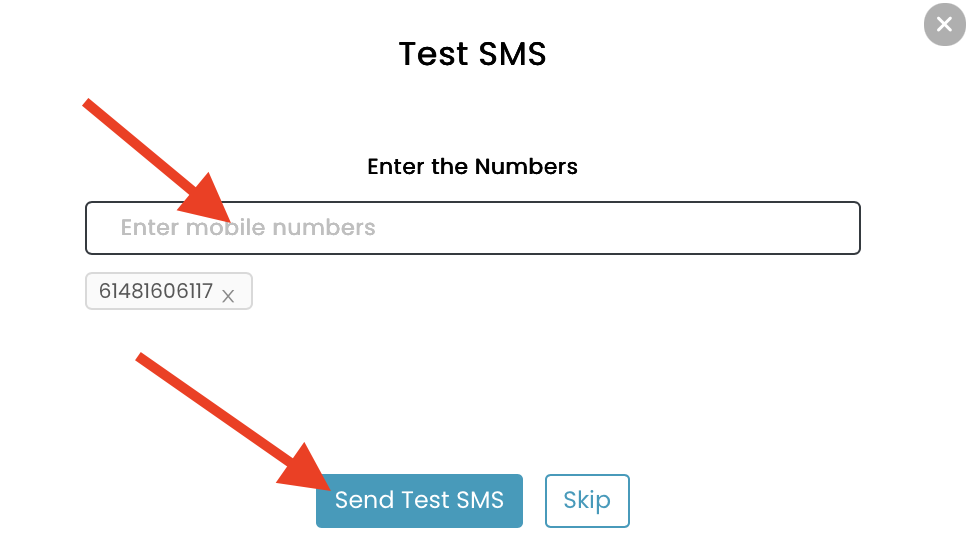
Task: Send the test message with the blue button
Action: (419, 501)
